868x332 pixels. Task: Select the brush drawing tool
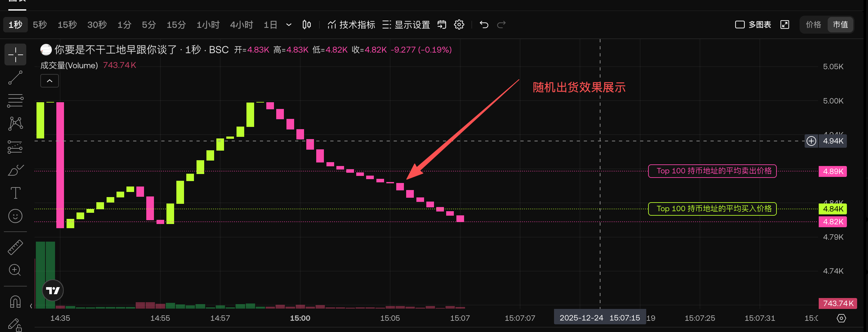pos(15,170)
